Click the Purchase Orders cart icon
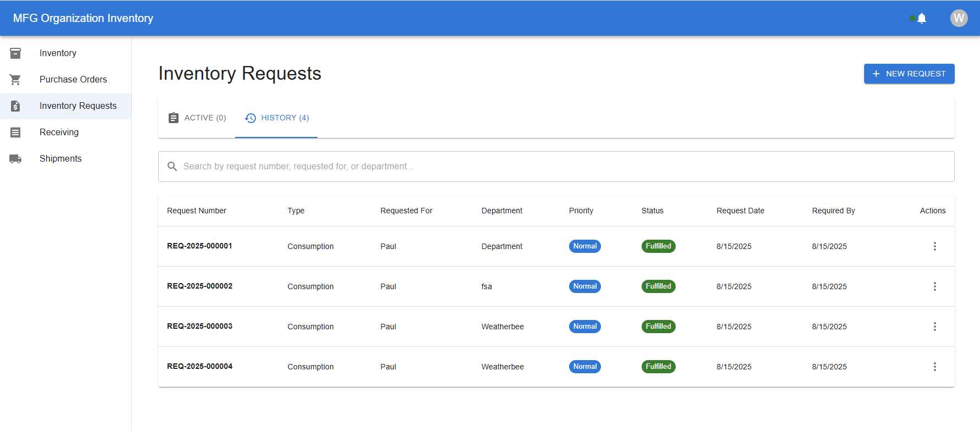980x431 pixels. (x=15, y=80)
